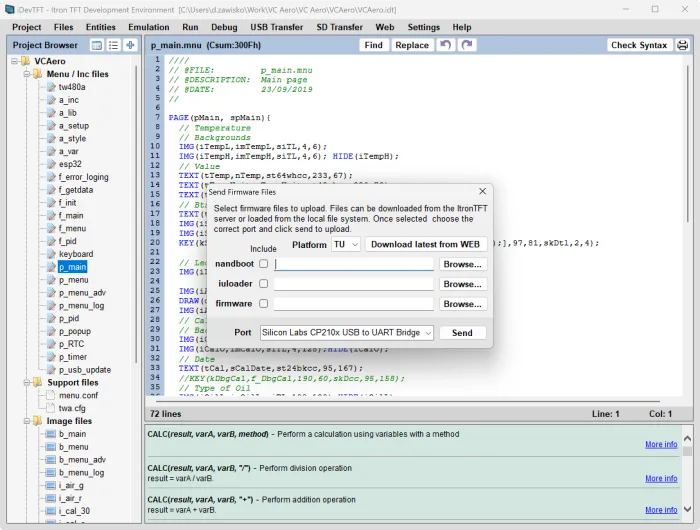Click the Check Syntax button
Image resolution: width=700 pixels, height=530 pixels.
tap(639, 45)
